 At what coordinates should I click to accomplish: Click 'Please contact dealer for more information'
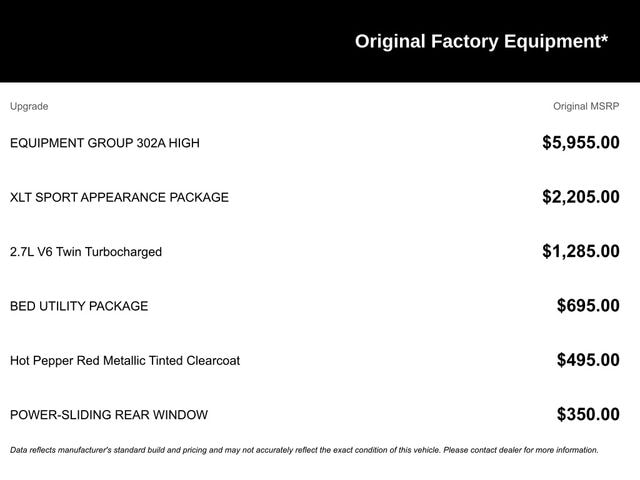pos(521,450)
